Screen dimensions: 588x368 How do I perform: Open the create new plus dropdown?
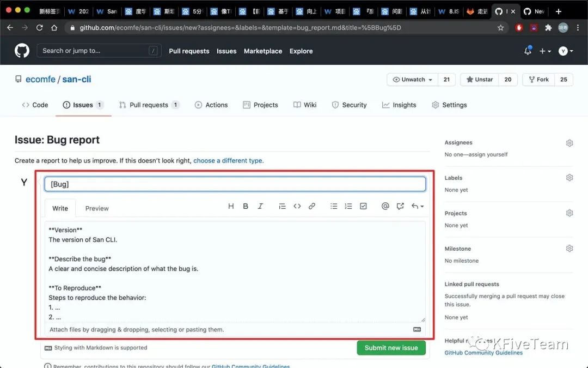(x=545, y=51)
